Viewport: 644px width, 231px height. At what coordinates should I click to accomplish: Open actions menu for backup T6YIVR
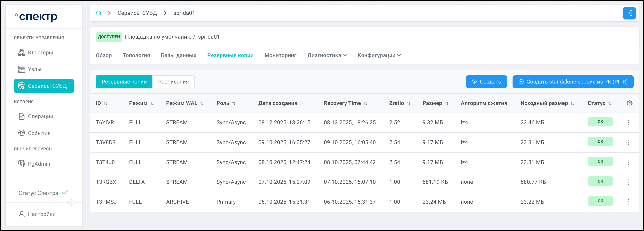[629, 123]
